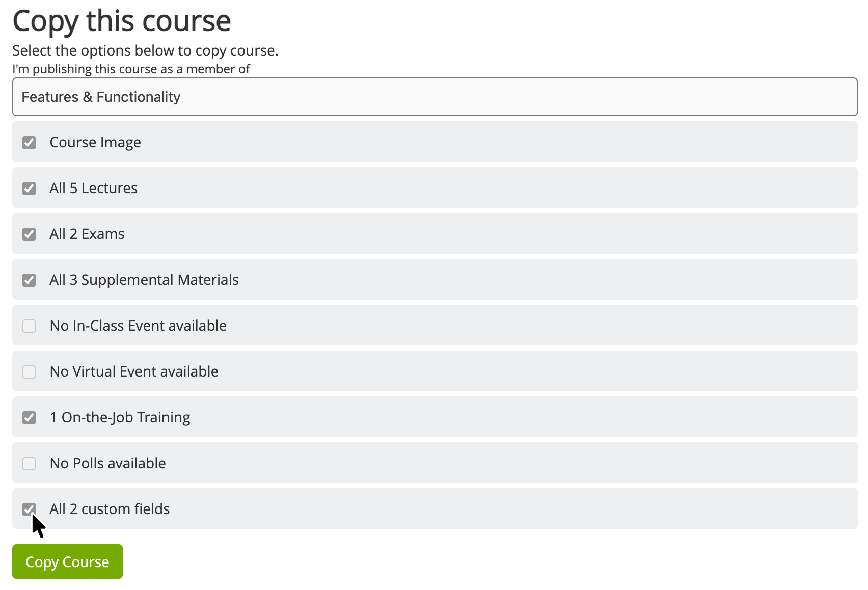868x590 pixels.
Task: Uncheck the All 5 Lectures checkbox
Action: tap(29, 189)
